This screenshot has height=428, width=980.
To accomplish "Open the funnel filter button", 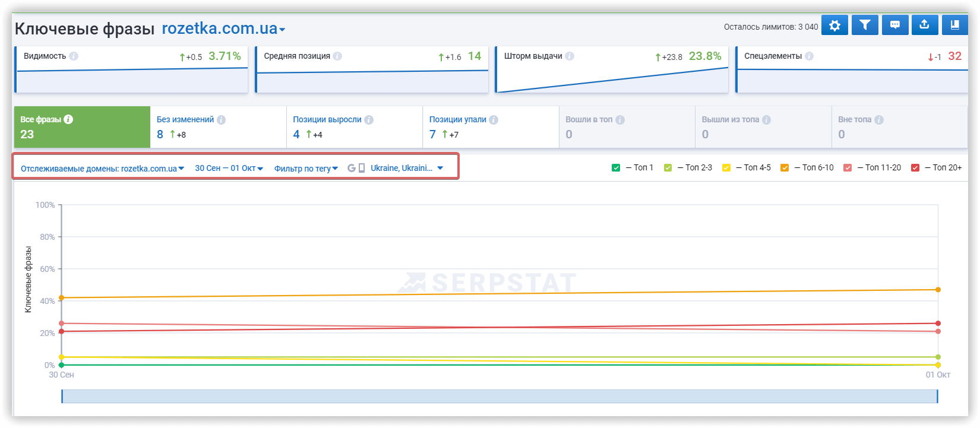I will click(x=865, y=25).
